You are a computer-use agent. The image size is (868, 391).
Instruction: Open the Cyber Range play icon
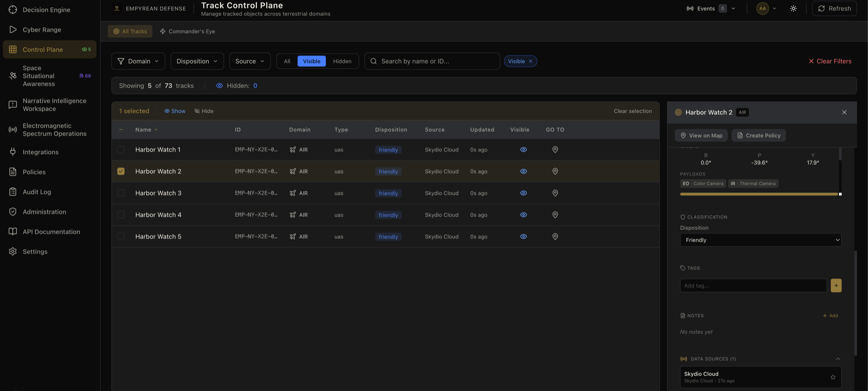click(x=13, y=29)
